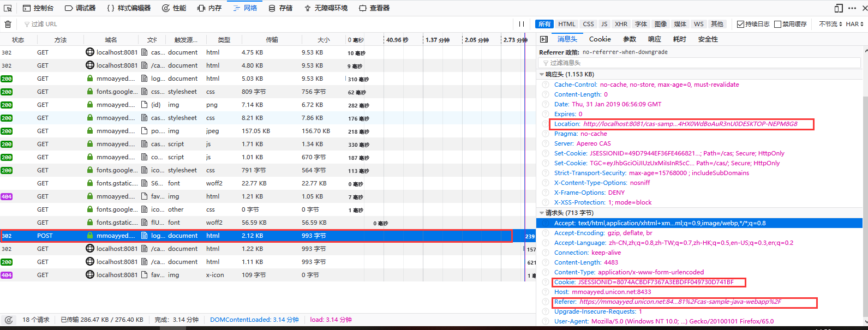This screenshot has height=330, width=868.
Task: Select the 157.05 KB jpeg request row
Action: pyautogui.click(x=267, y=131)
